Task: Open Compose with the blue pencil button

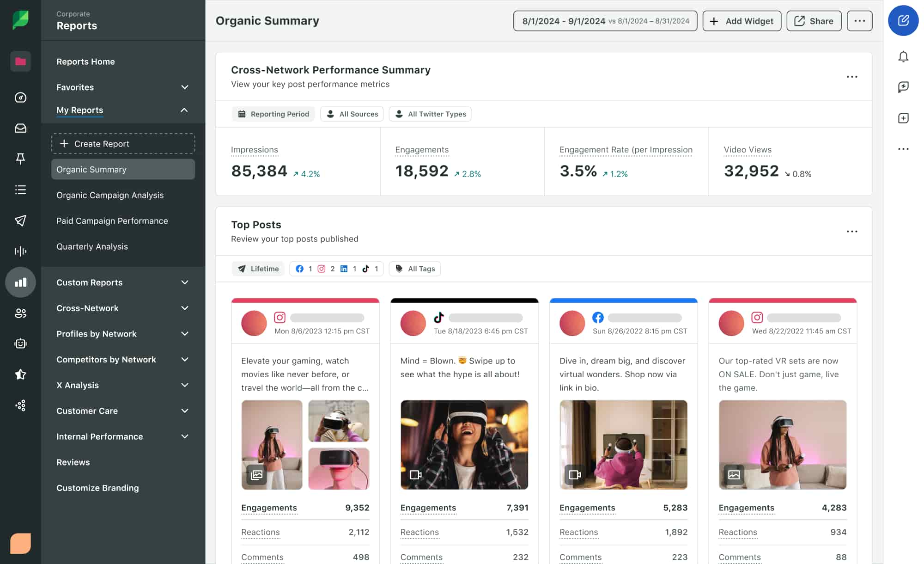Action: point(903,21)
